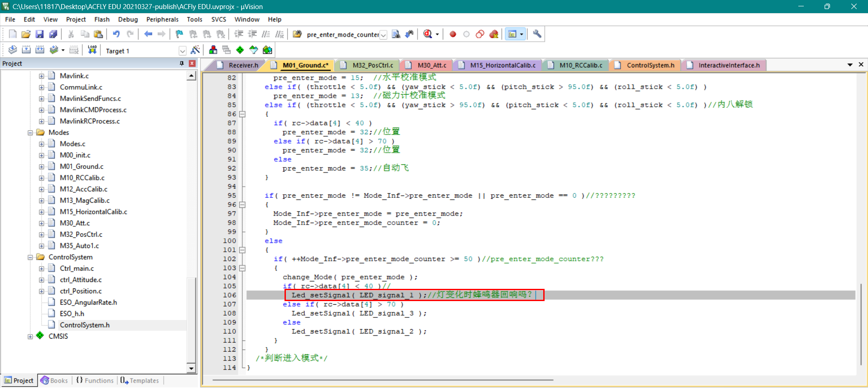Collapse code fold at line 86

[x=242, y=114]
